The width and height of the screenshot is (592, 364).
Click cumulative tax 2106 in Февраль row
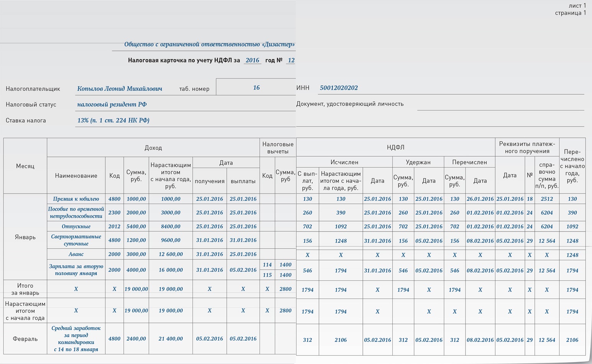[x=341, y=340]
